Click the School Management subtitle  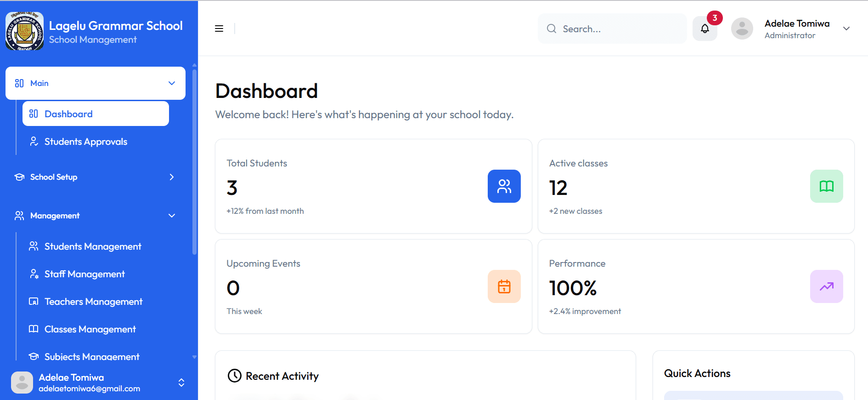(x=93, y=40)
